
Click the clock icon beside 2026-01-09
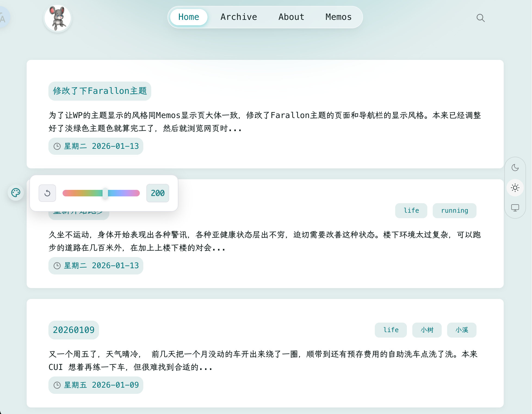click(x=57, y=385)
